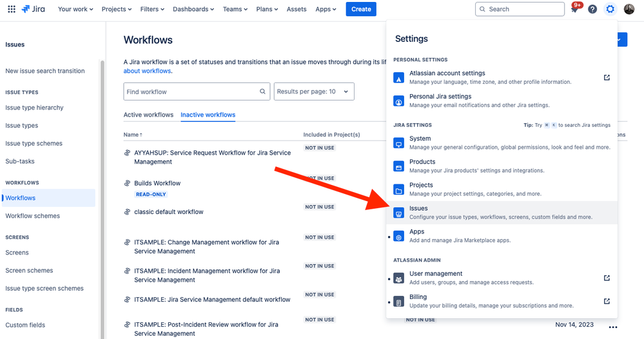Click the external link icon for Billing
This screenshot has width=644, height=339.
607,301
